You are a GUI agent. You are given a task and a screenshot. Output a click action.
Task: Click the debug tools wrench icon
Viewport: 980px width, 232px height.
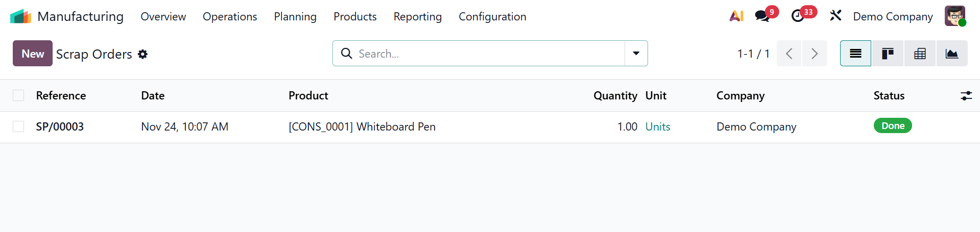(835, 16)
